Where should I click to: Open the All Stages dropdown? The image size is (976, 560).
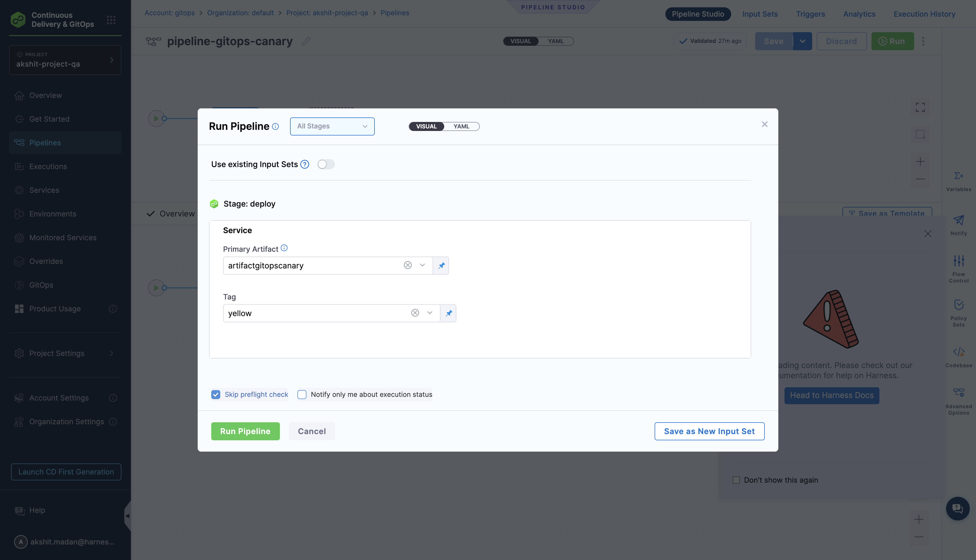point(332,126)
